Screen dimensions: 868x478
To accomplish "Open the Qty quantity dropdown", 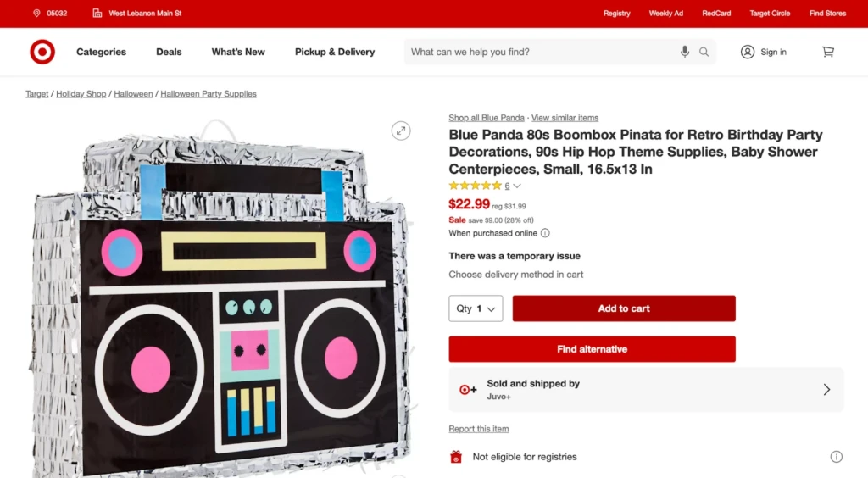I will 476,308.
